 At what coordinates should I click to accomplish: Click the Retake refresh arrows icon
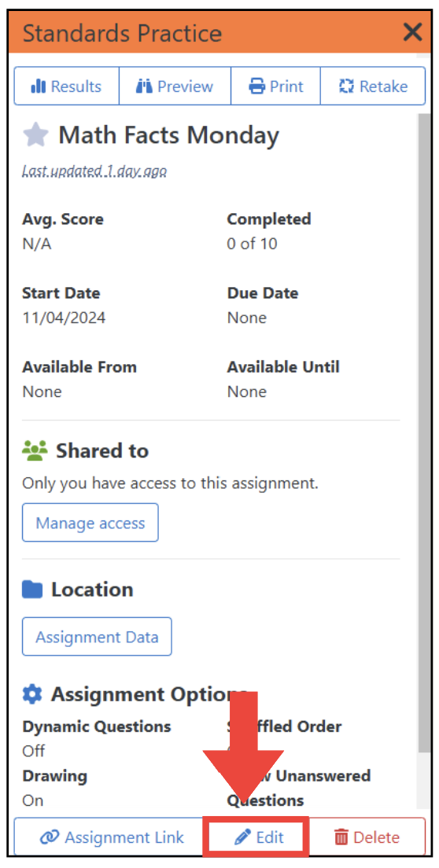tap(346, 86)
